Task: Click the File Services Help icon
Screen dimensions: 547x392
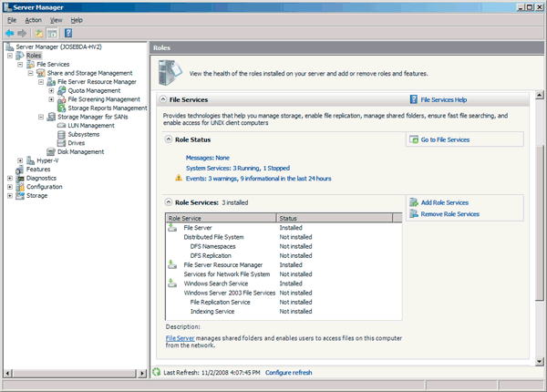Action: [x=414, y=98]
